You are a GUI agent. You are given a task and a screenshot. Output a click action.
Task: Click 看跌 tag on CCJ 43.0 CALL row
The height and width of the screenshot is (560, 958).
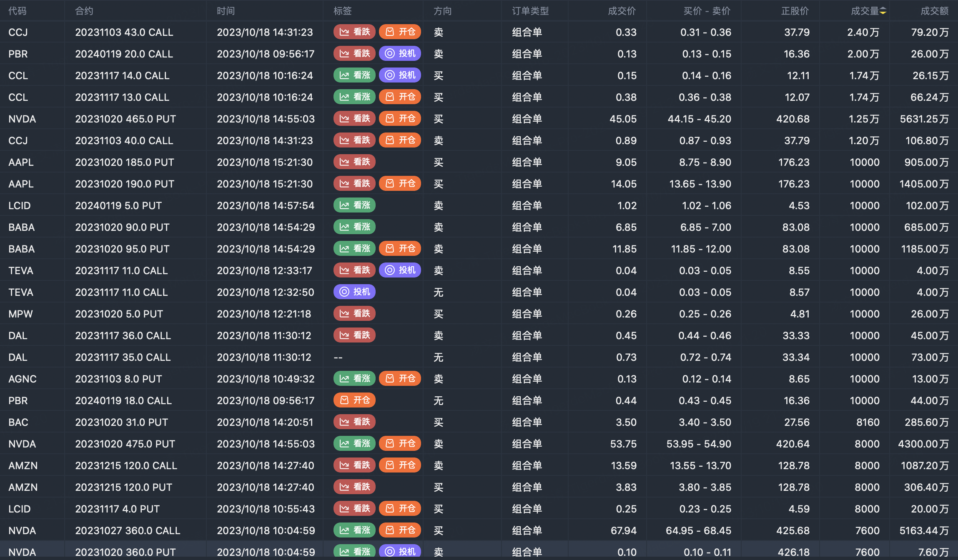tap(354, 32)
